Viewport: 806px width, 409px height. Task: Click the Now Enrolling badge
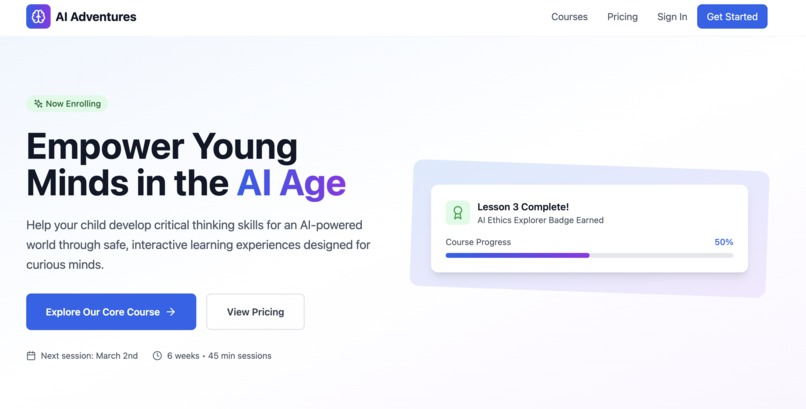67,104
